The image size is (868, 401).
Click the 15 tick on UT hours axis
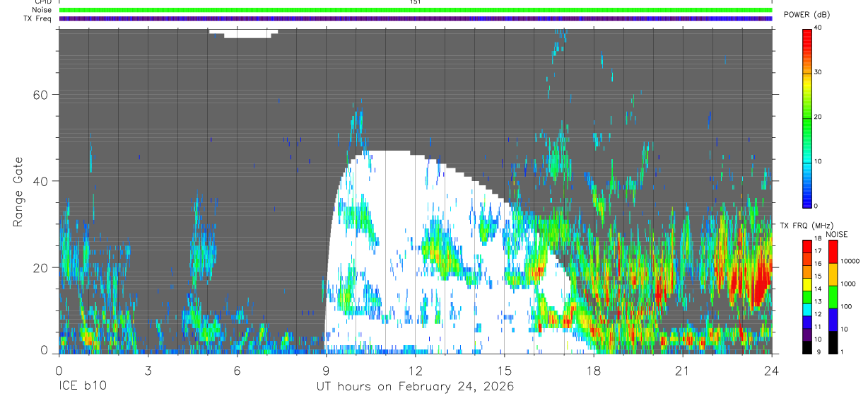point(504,371)
